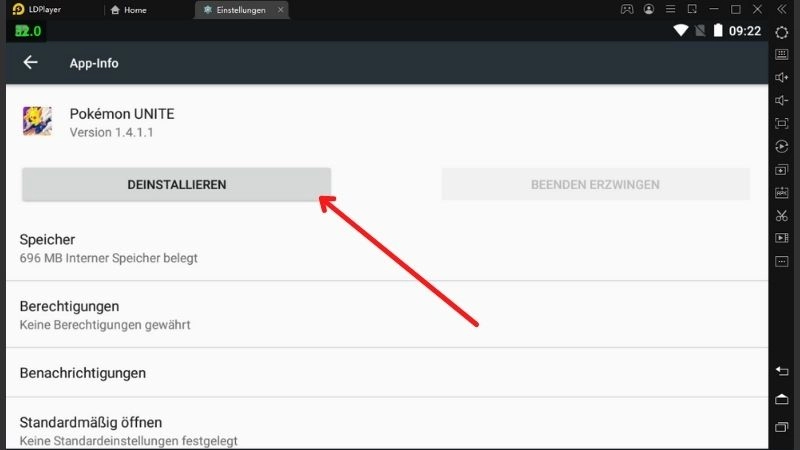Viewport: 800px width, 450px height.
Task: Collapse the sidebar with the double chevron
Action: 782,9
